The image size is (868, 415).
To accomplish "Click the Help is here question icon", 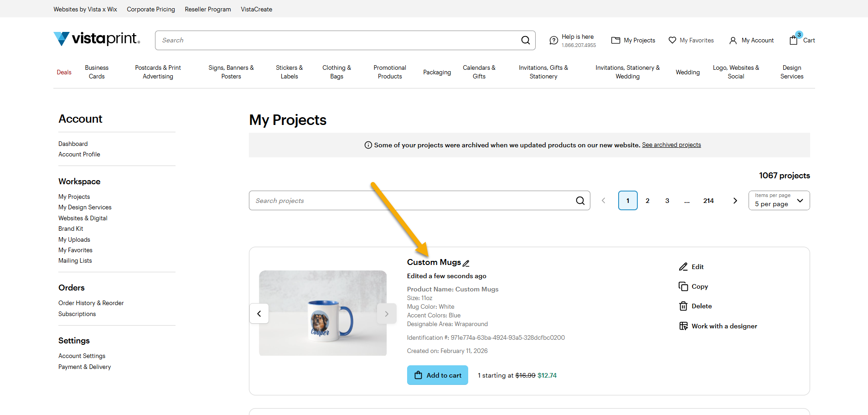I will (553, 41).
